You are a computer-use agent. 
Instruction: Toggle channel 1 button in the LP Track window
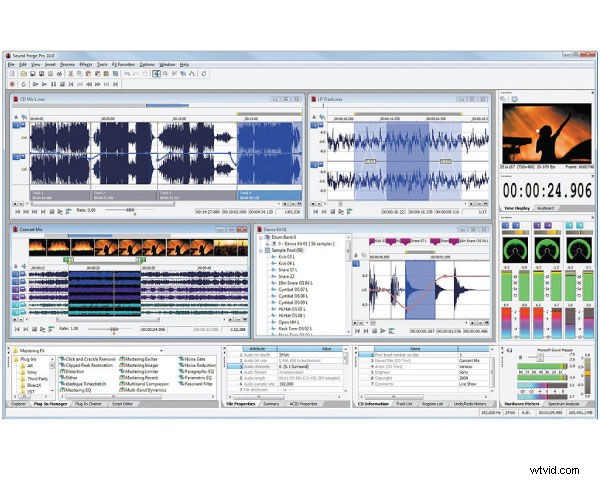(x=315, y=125)
